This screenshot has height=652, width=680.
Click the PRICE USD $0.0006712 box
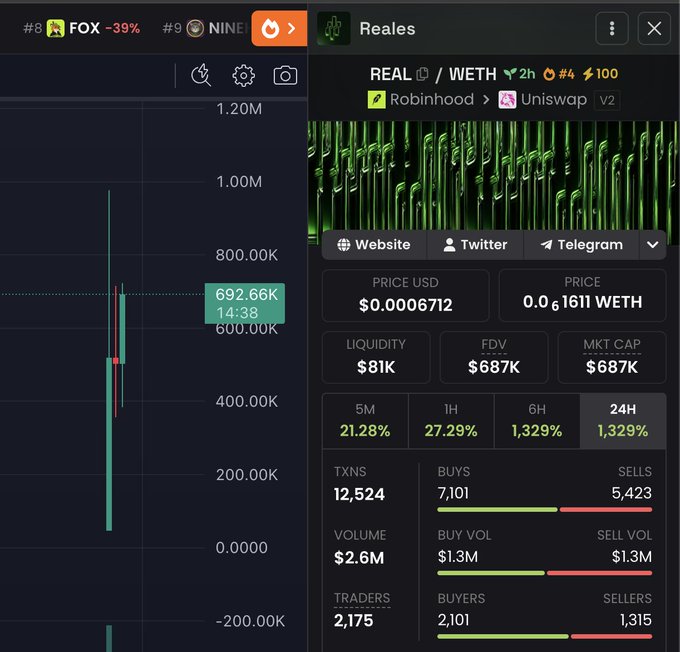(405, 295)
